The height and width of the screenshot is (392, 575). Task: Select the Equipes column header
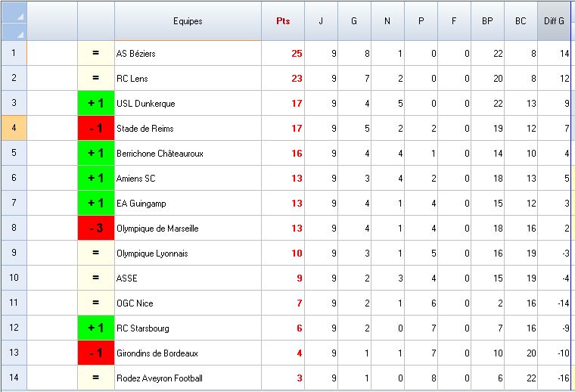point(188,21)
